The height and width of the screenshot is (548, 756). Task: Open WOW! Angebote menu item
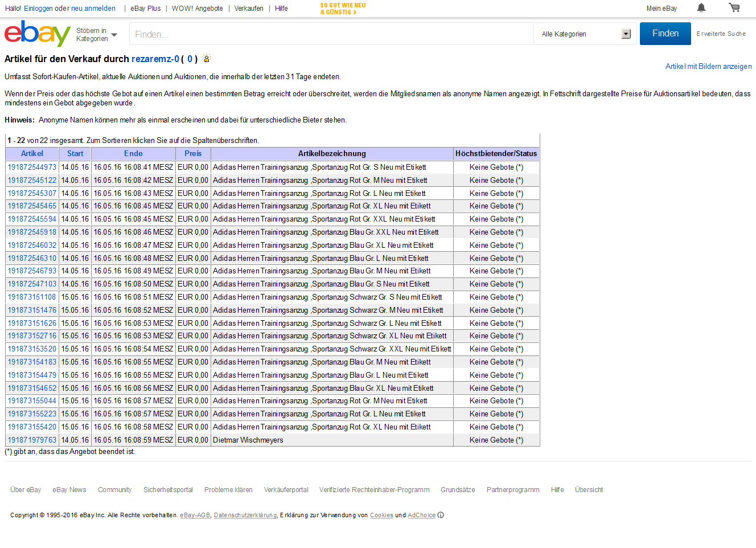click(x=198, y=9)
